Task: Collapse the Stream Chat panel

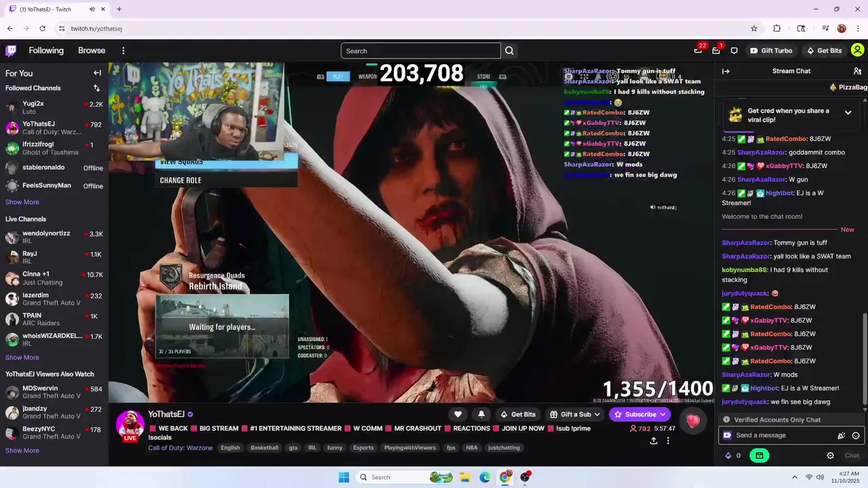Action: (x=726, y=71)
